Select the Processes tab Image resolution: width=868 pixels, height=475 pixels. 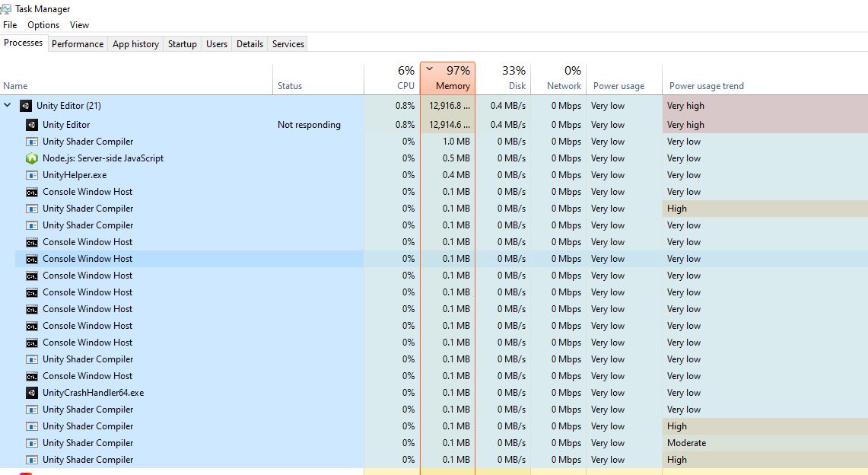pyautogui.click(x=24, y=43)
